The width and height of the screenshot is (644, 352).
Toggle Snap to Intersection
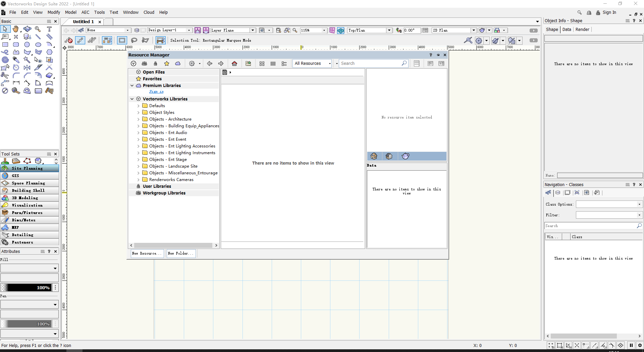(x=577, y=345)
